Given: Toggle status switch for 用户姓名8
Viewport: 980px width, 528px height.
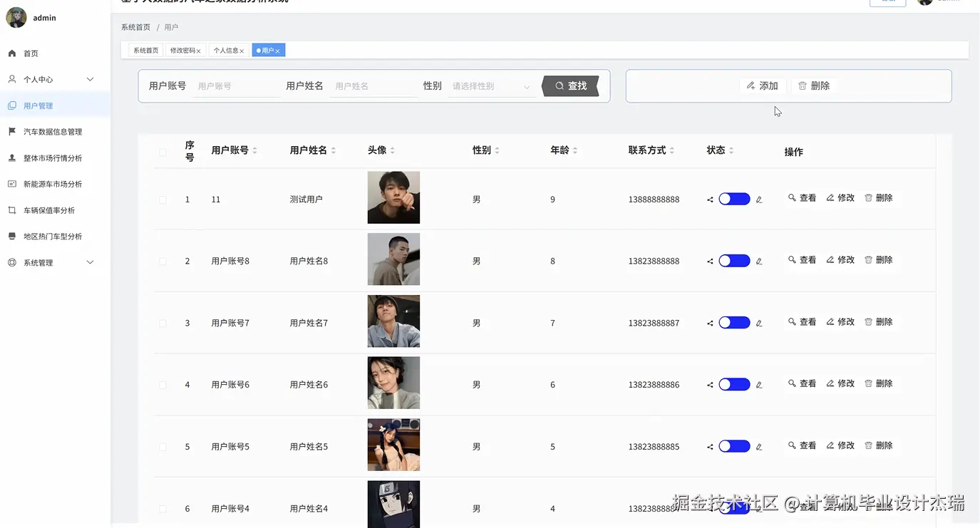Looking at the screenshot, I should 734,261.
